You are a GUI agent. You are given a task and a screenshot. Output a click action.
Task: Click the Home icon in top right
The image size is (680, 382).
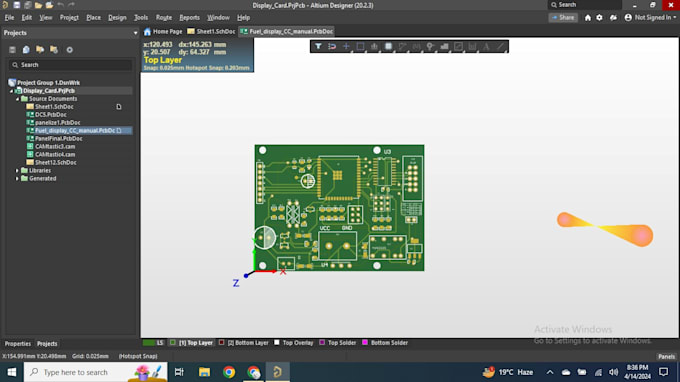(x=588, y=18)
